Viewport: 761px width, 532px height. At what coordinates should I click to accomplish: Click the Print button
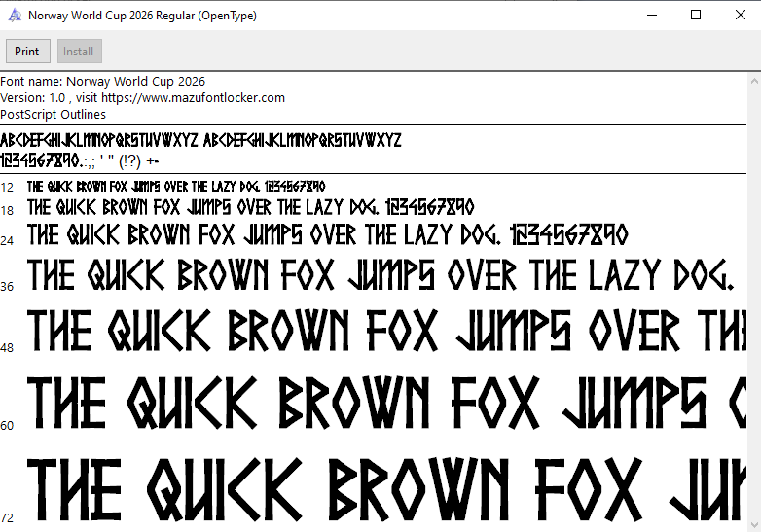coord(27,52)
